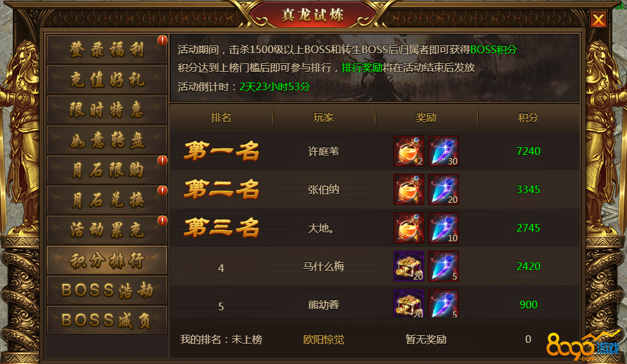Click second place orange potion reward icon
This screenshot has width=627, height=364.
[409, 189]
